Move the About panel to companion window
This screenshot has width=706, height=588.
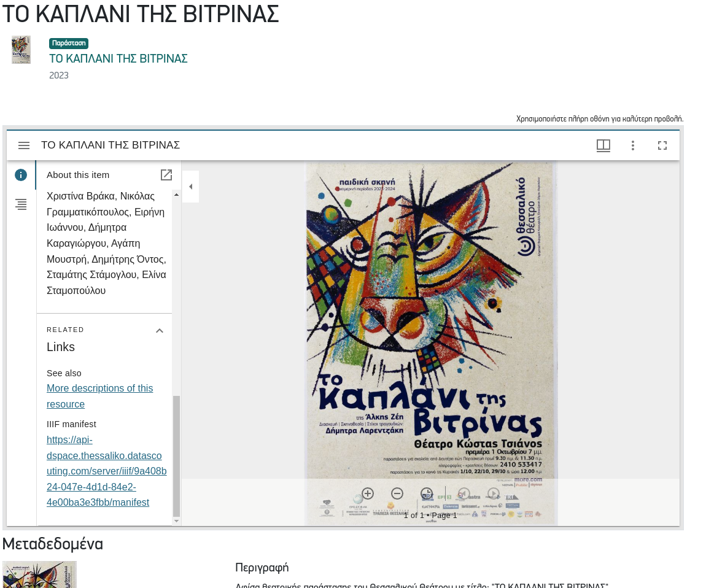pos(166,175)
